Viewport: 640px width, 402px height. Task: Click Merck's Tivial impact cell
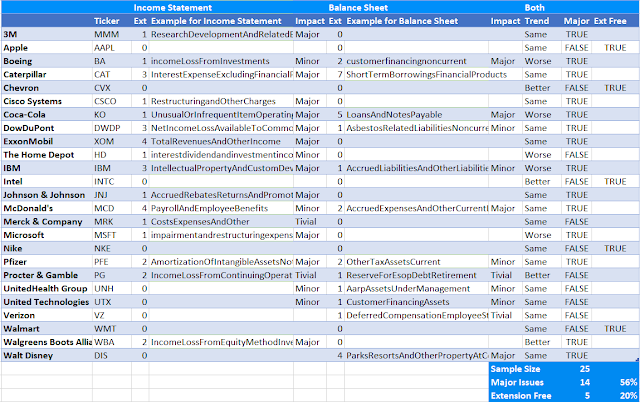click(310, 222)
